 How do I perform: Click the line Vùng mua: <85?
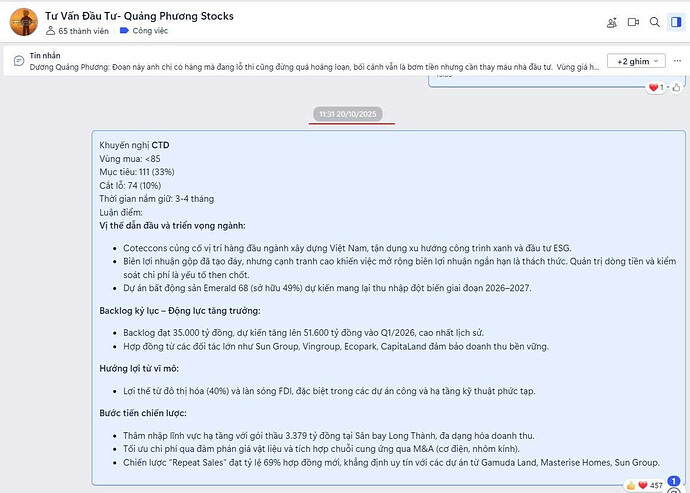[130, 159]
